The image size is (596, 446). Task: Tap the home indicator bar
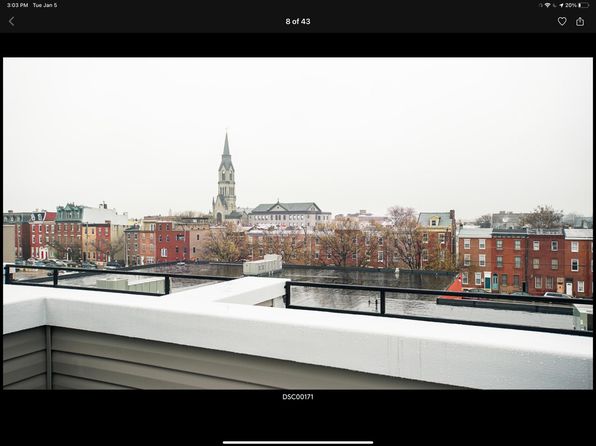coord(298,442)
